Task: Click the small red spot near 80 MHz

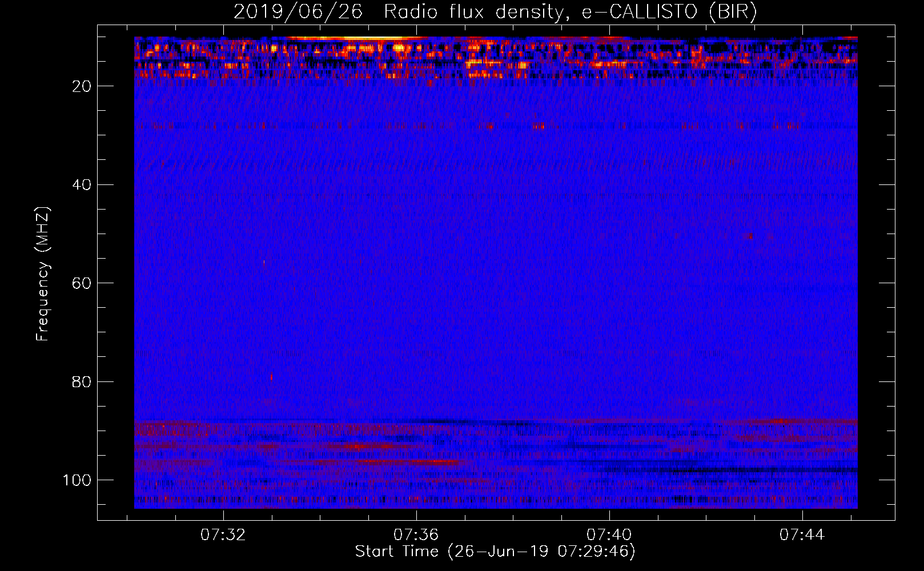Action: pyautogui.click(x=271, y=377)
